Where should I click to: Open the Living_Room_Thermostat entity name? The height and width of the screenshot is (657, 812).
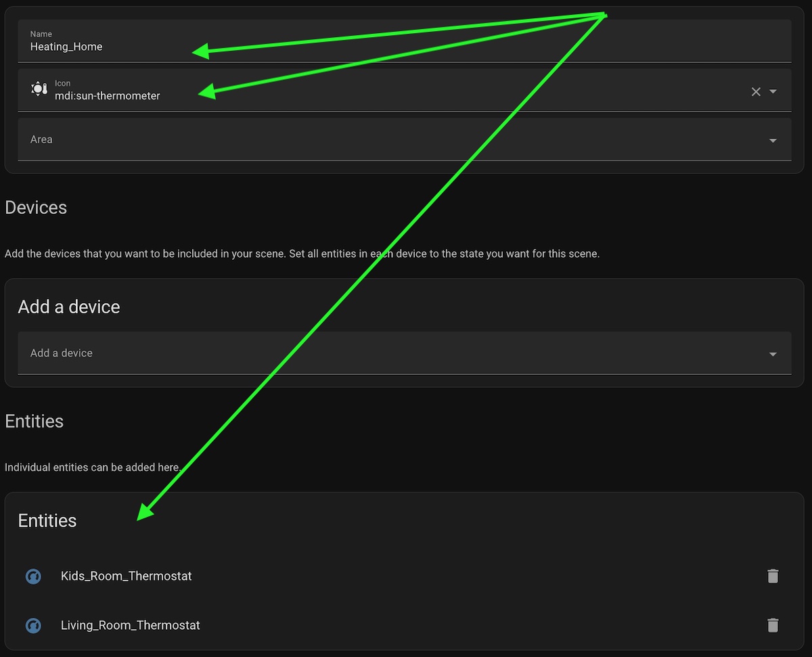(x=131, y=626)
